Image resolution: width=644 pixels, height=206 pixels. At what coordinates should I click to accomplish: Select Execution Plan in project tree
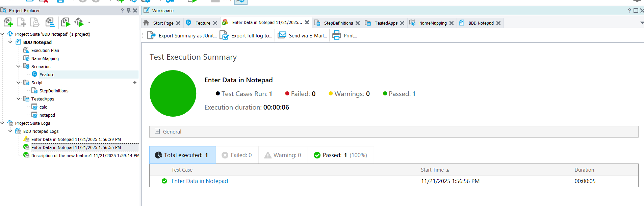coord(45,50)
